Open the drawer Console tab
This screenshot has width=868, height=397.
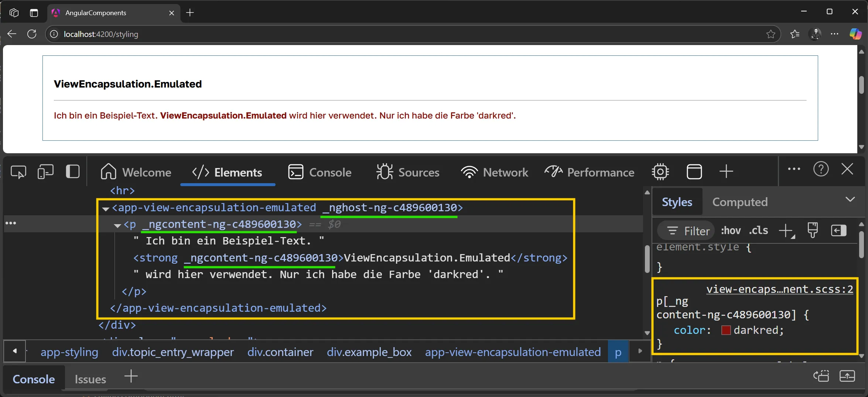tap(34, 379)
